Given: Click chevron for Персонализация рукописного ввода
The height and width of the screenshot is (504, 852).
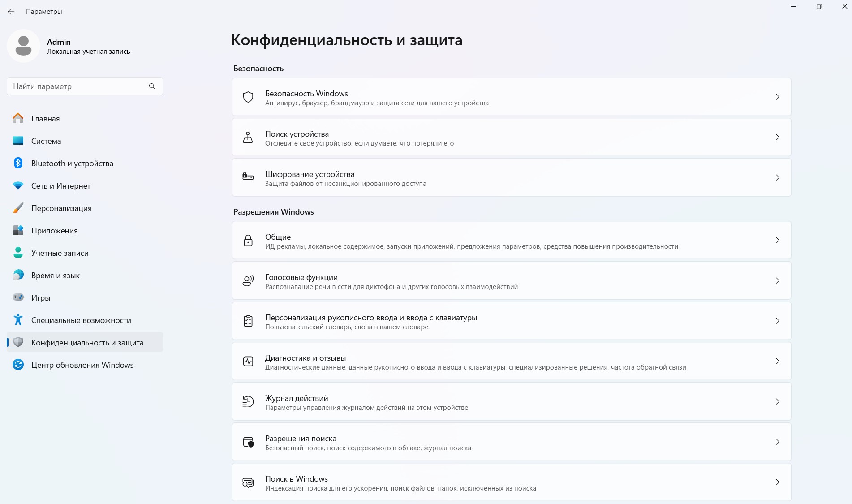Looking at the screenshot, I should (778, 321).
